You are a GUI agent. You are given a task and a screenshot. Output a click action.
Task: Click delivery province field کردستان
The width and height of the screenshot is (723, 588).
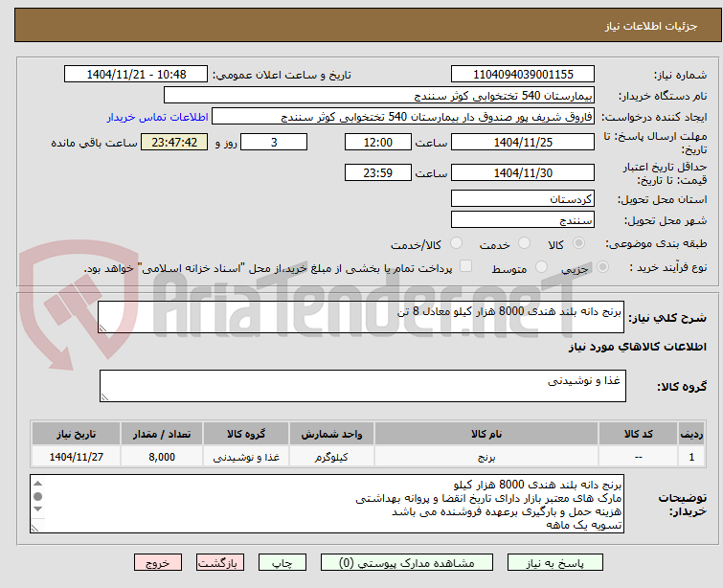tap(523, 199)
